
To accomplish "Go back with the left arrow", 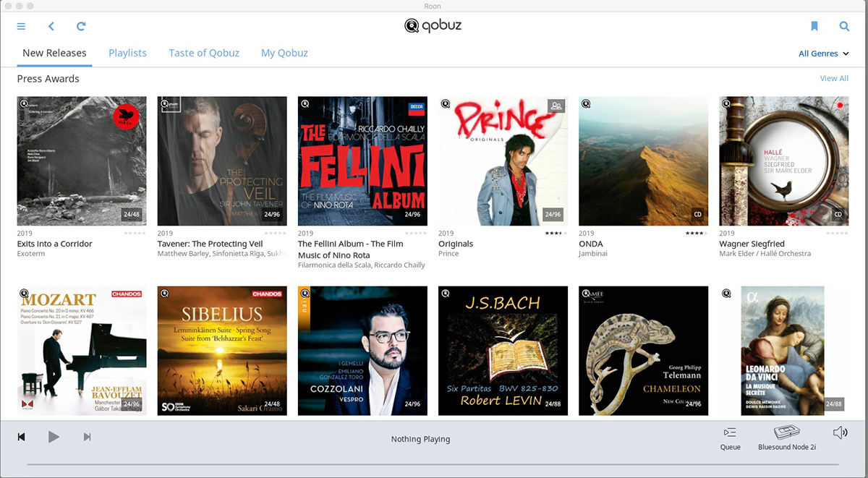I will (51, 27).
